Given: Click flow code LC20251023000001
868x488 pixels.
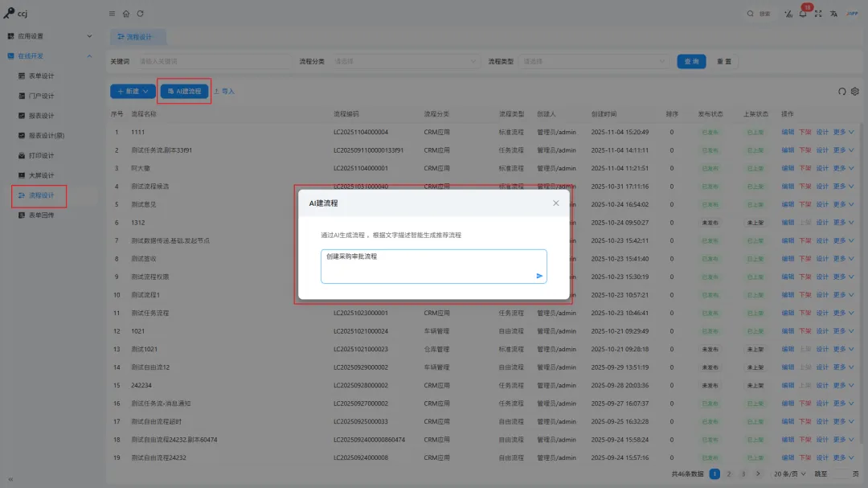Looking at the screenshot, I should coord(360,313).
